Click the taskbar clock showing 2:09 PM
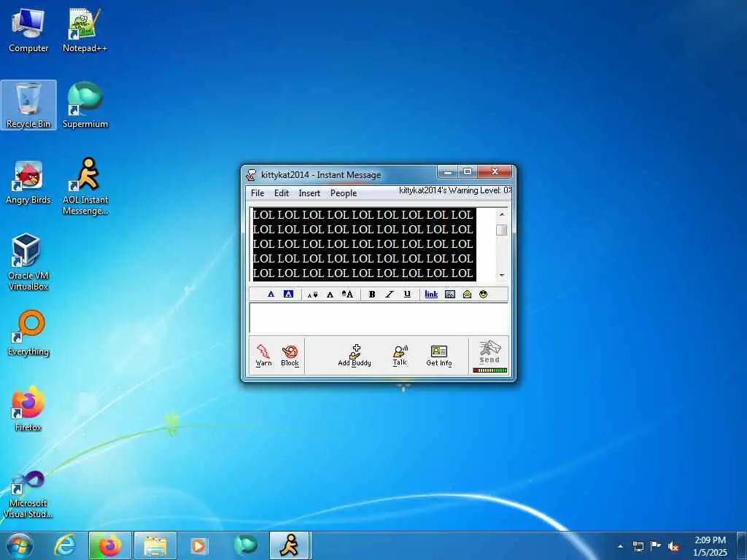This screenshot has height=560, width=747. click(710, 546)
